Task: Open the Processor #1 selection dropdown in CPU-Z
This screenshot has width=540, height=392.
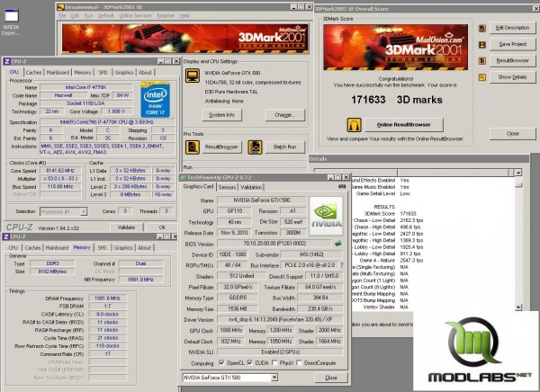Action: tap(84, 211)
